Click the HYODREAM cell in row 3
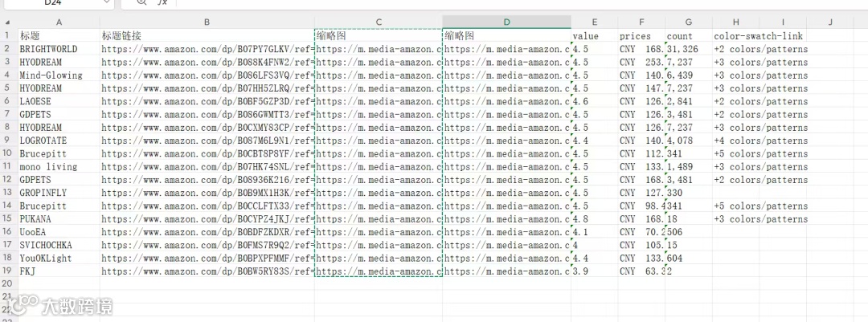 click(59, 62)
